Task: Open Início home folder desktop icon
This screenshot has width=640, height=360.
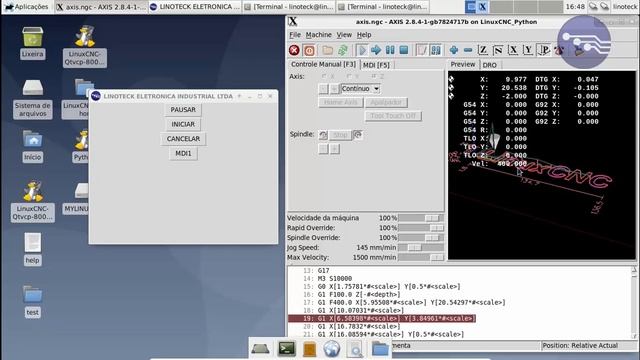Action: coord(33,145)
